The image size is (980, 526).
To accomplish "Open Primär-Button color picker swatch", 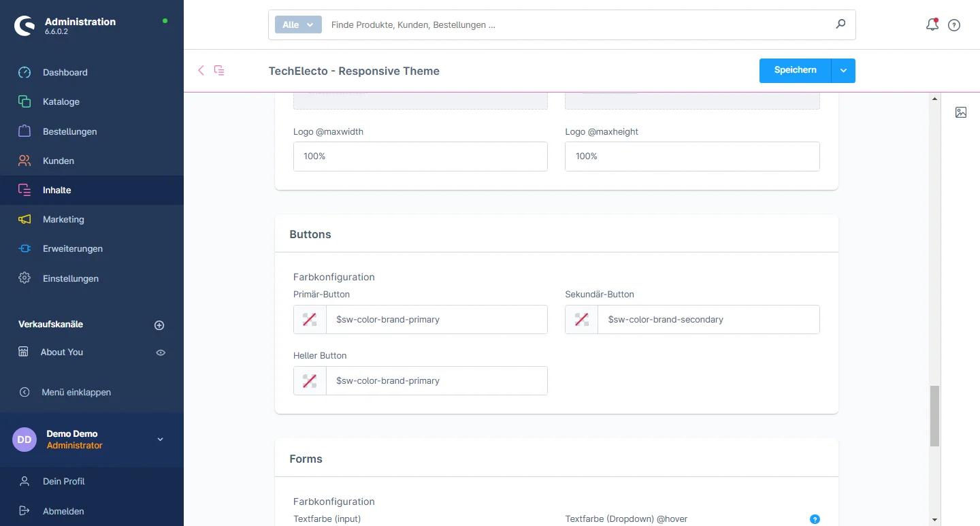I will (310, 320).
